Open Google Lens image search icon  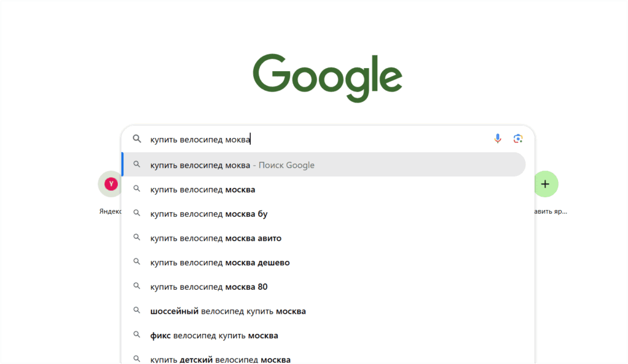(x=518, y=138)
